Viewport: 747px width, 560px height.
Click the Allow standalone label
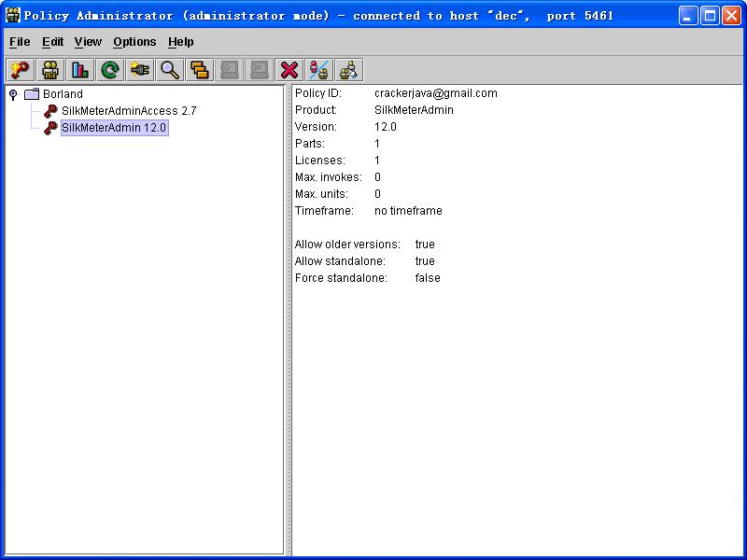click(x=340, y=261)
